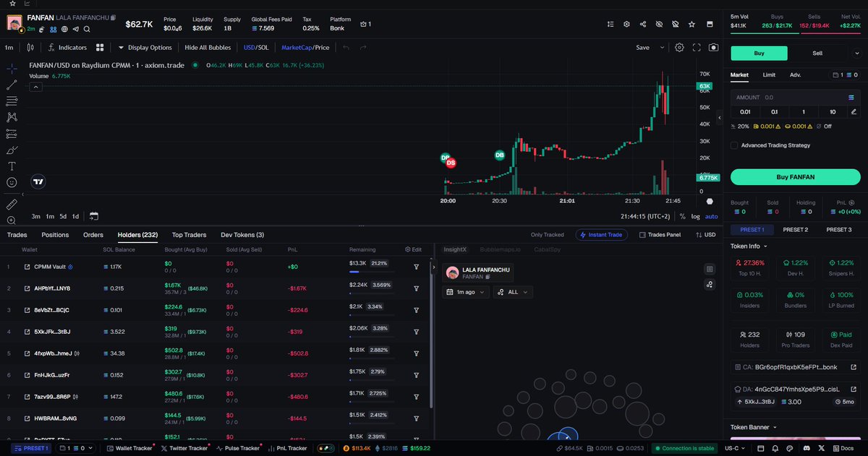Open the candlestick chart type selector
Image resolution: width=868 pixels, height=456 pixels.
pyautogui.click(x=30, y=48)
